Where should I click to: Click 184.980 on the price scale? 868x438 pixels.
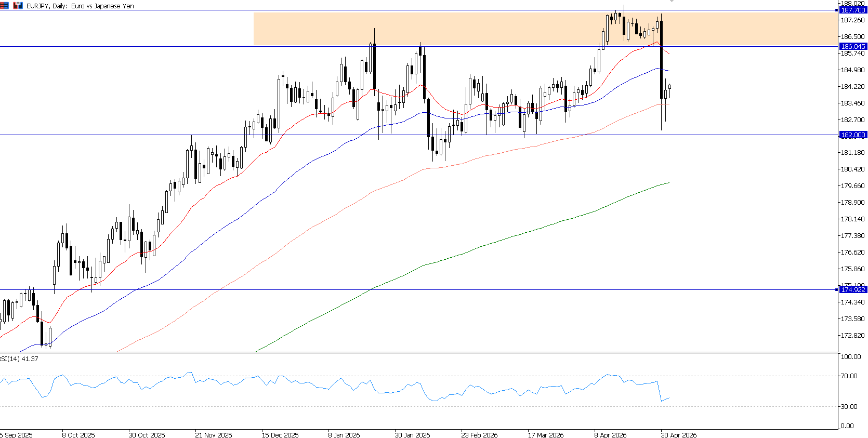[853, 70]
